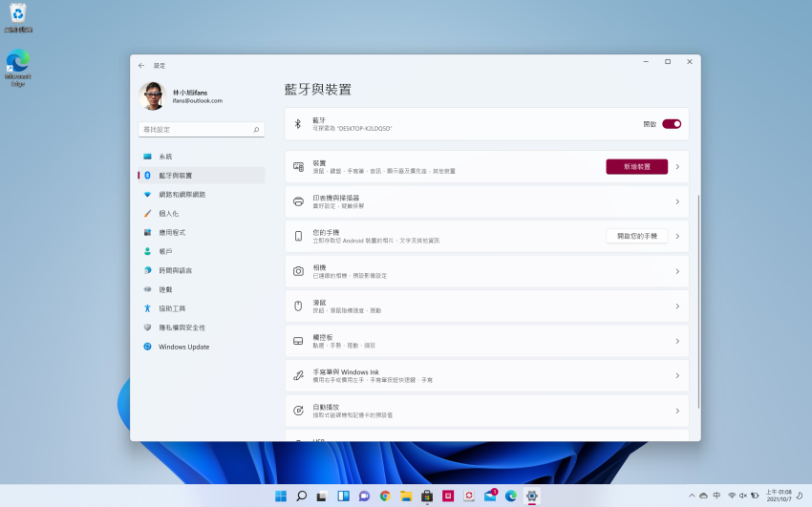Image resolution: width=812 pixels, height=507 pixels.
Task: Select 應用程式 in the sidebar
Action: pyautogui.click(x=202, y=233)
